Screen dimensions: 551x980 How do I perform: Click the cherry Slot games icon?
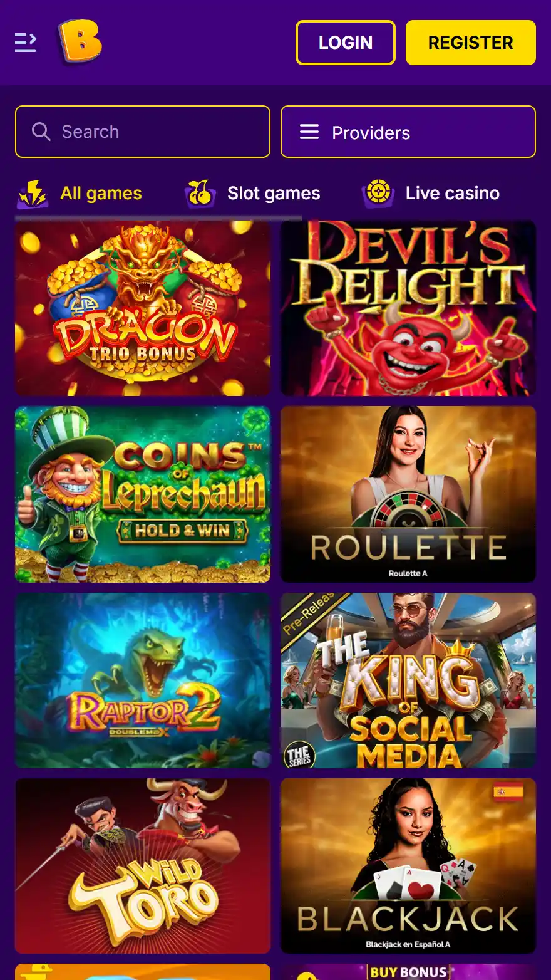coord(200,194)
